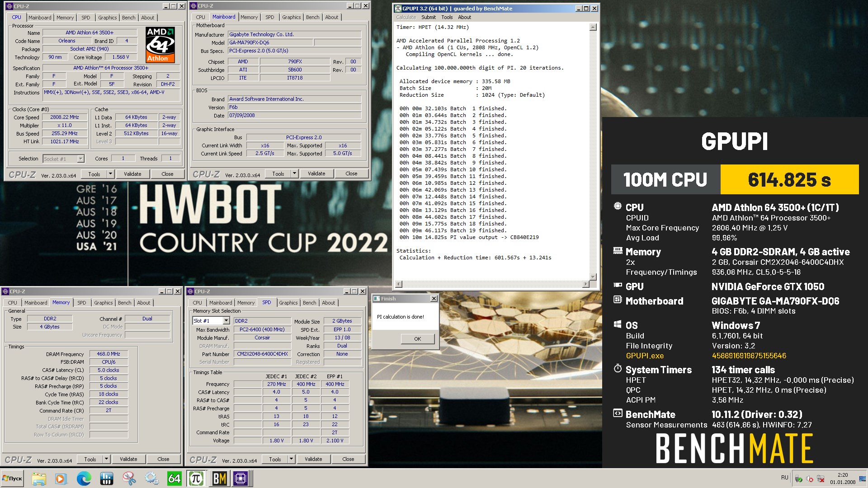Click the Core Speed 2808.22 MHz value
Viewport: 868px width, 488px height.
(x=64, y=117)
